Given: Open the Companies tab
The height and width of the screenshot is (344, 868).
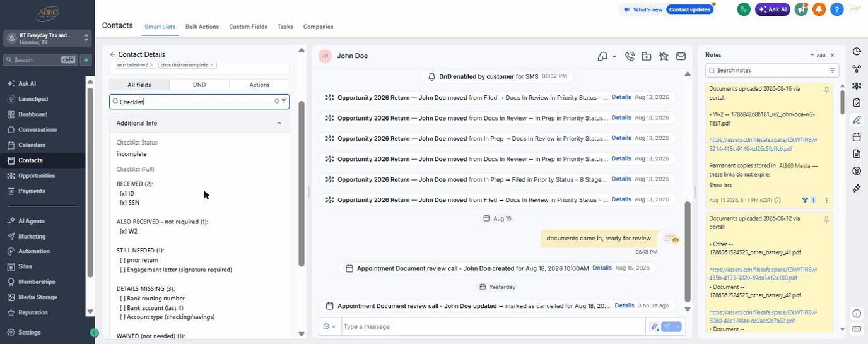Looking at the screenshot, I should tap(318, 27).
